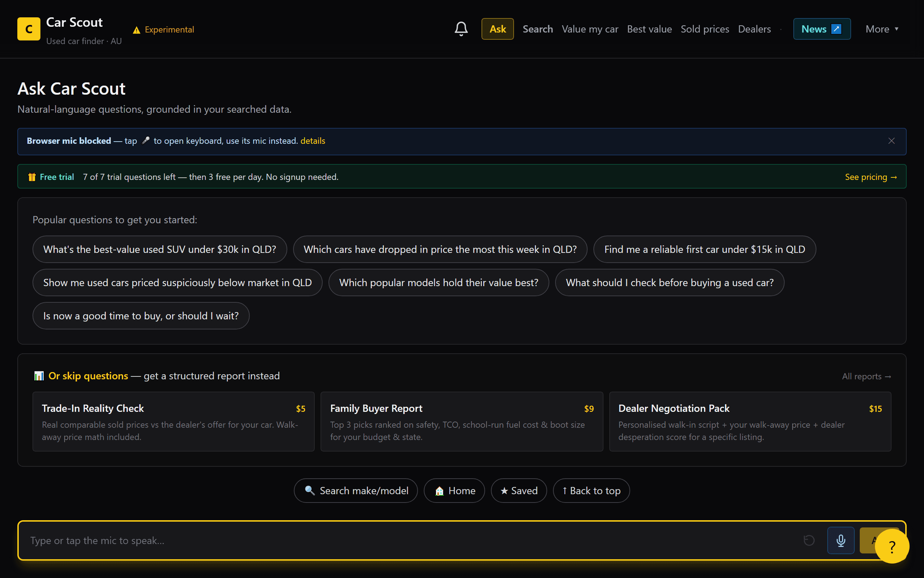Image resolution: width=924 pixels, height=578 pixels.
Task: Ask if now is a good time to buy
Action: pos(141,316)
